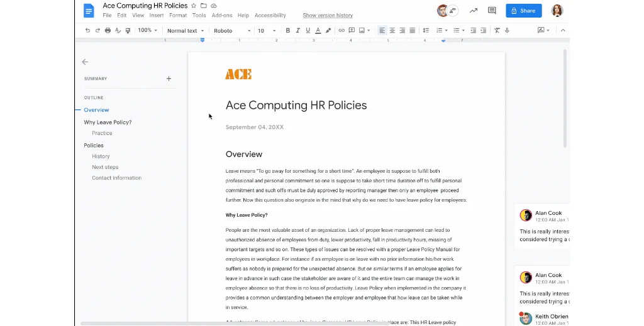The image size is (644, 326).
Task: Open the View menu
Action: pyautogui.click(x=138, y=15)
